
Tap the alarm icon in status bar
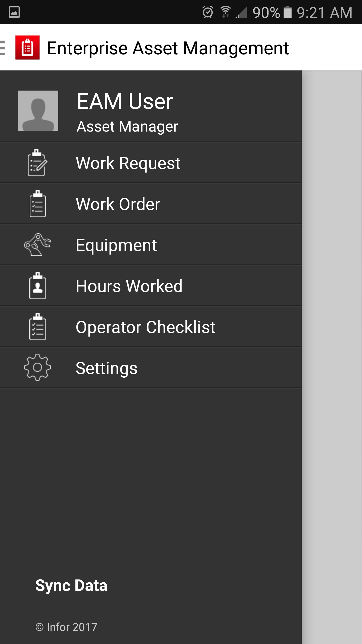pyautogui.click(x=208, y=12)
